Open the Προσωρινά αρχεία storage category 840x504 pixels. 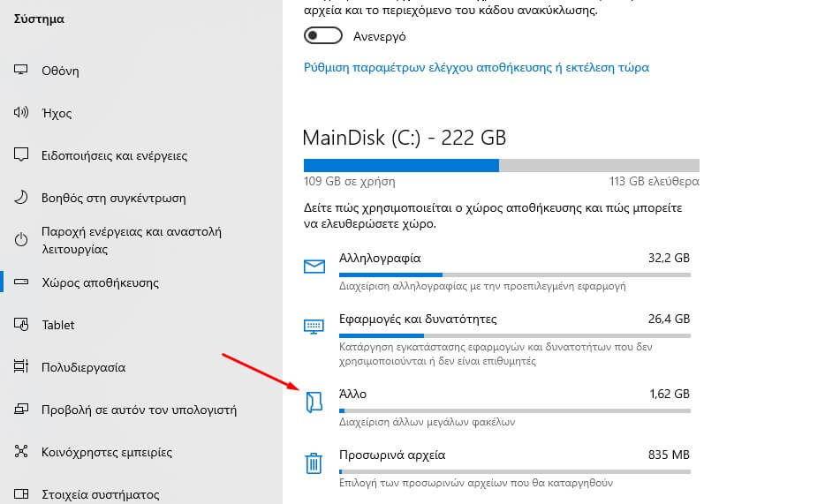click(x=392, y=455)
